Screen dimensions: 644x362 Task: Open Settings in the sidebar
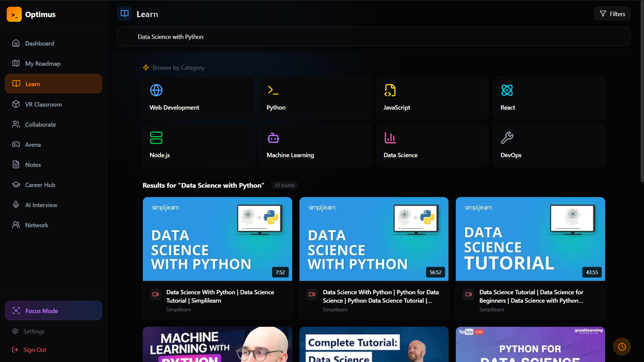coord(34,331)
